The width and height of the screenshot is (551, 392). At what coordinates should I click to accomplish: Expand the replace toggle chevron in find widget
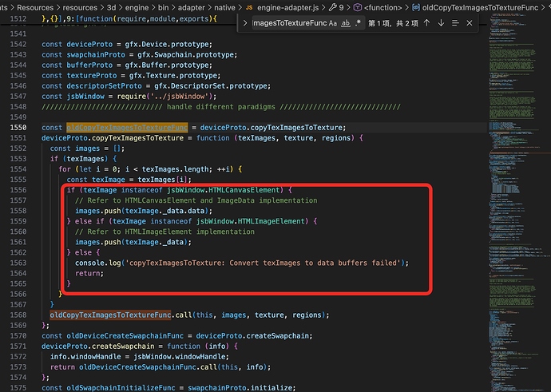tap(245, 23)
